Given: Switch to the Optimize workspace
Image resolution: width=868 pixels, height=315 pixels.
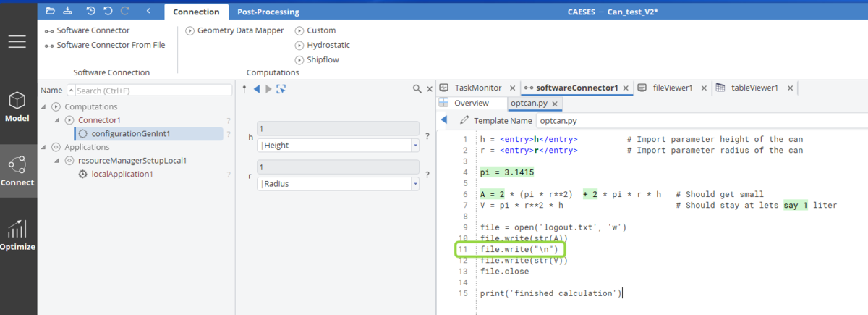Looking at the screenshot, I should (18, 235).
